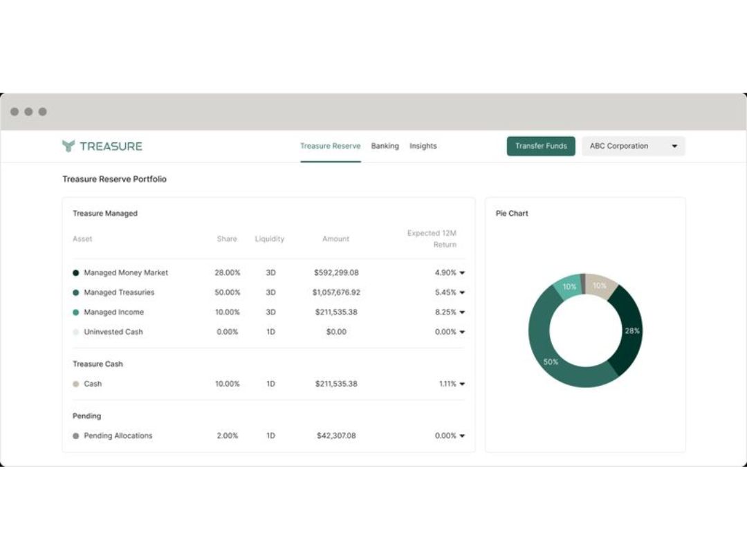The height and width of the screenshot is (560, 747).
Task: Open the ABC Corporation account dropdown
Action: (633, 146)
